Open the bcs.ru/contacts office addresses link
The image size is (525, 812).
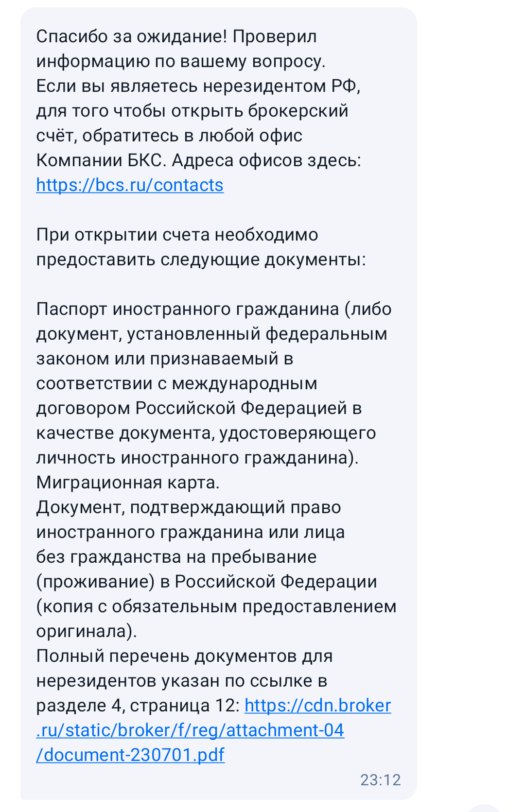pyautogui.click(x=130, y=185)
